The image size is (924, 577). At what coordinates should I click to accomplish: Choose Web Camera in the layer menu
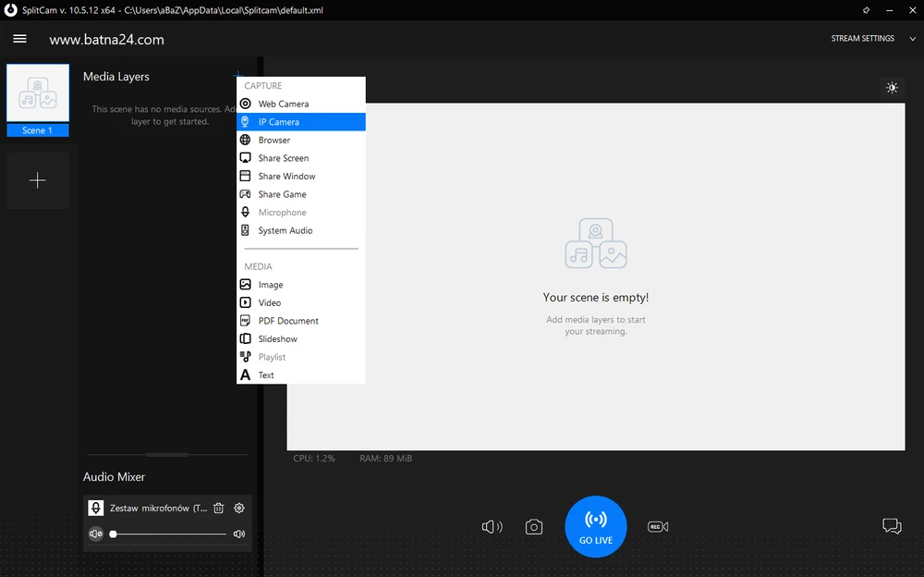[283, 104]
